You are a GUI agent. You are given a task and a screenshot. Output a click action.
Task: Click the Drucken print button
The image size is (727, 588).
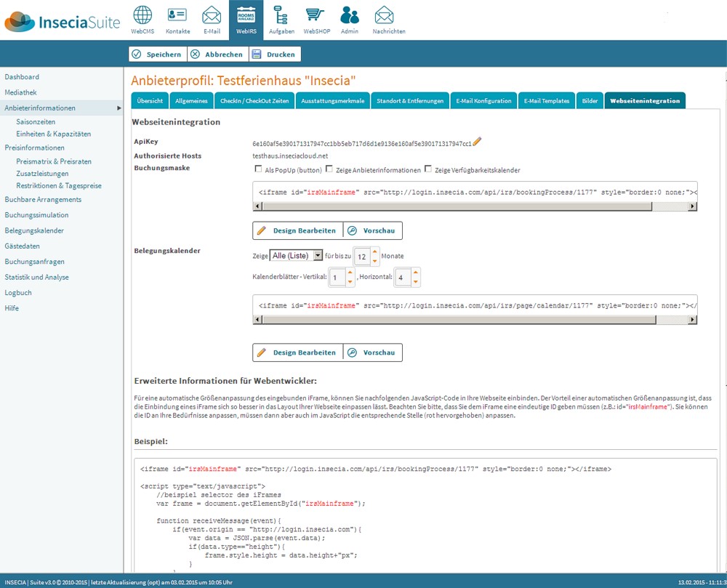point(275,55)
